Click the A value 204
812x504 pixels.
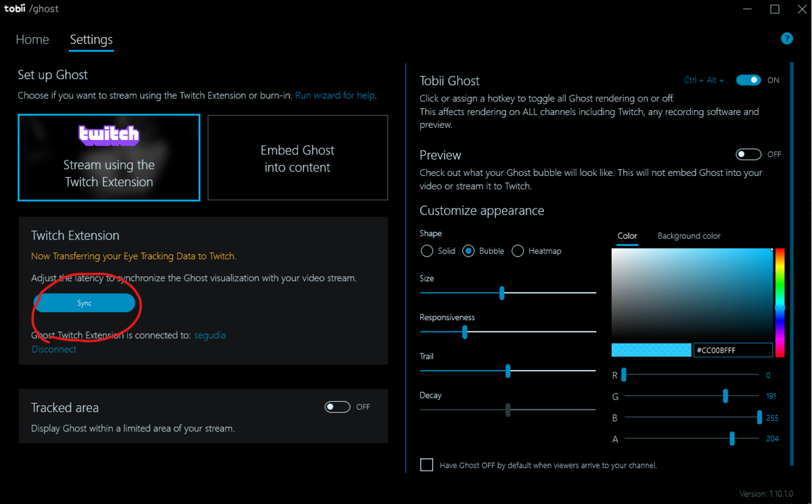pos(772,438)
